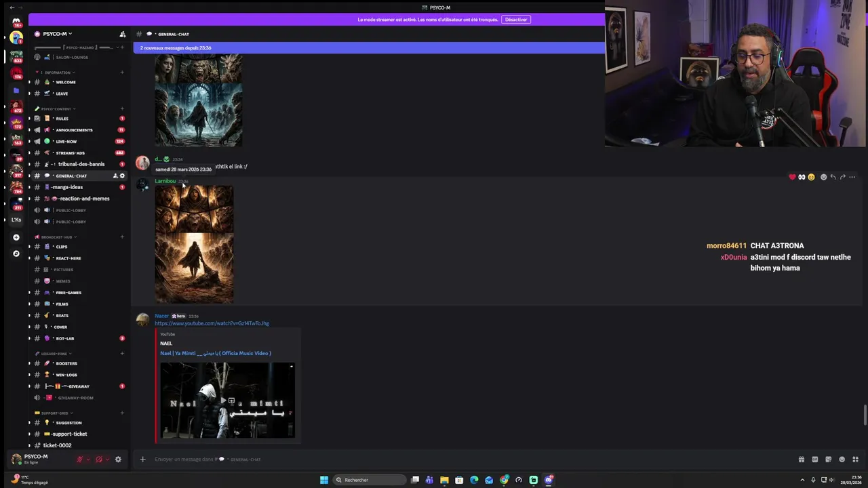The width and height of the screenshot is (868, 488).
Task: Open the emoji picker icon
Action: 842,459
